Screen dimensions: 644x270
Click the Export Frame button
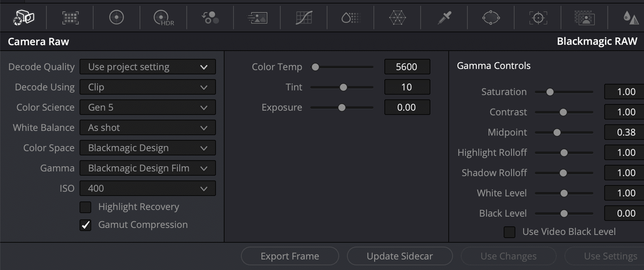tap(290, 256)
